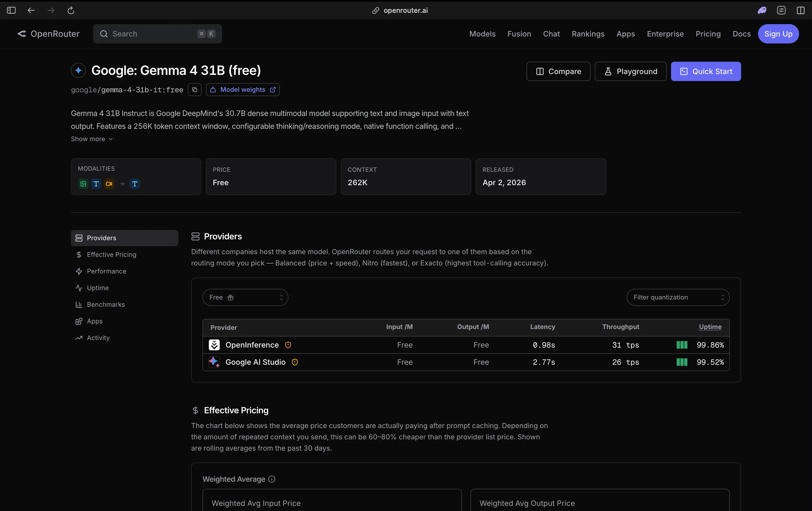Screen dimensions: 812x511
Task: Select Providers in the left sidebar
Action: (x=124, y=238)
